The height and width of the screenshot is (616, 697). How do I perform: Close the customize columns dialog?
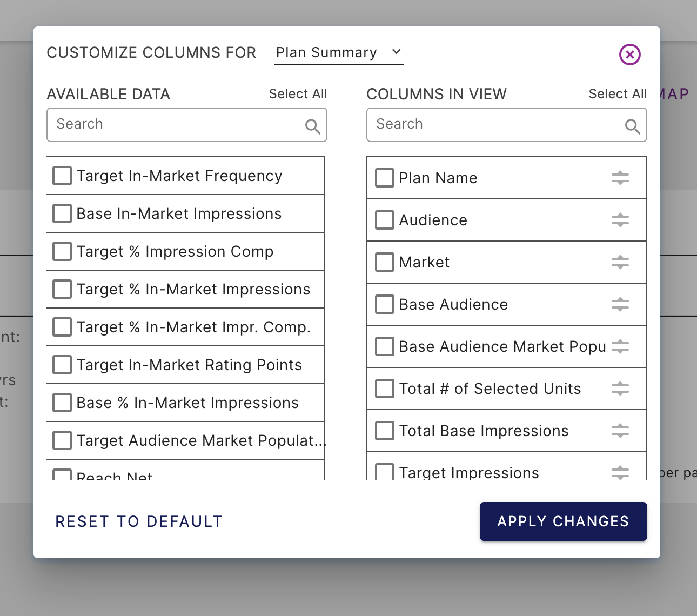[630, 55]
